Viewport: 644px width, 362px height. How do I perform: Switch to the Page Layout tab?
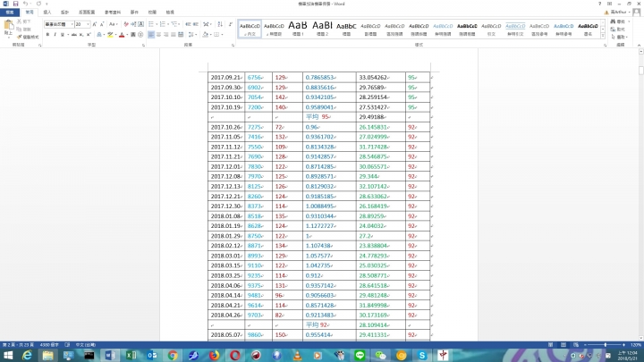[x=87, y=13]
